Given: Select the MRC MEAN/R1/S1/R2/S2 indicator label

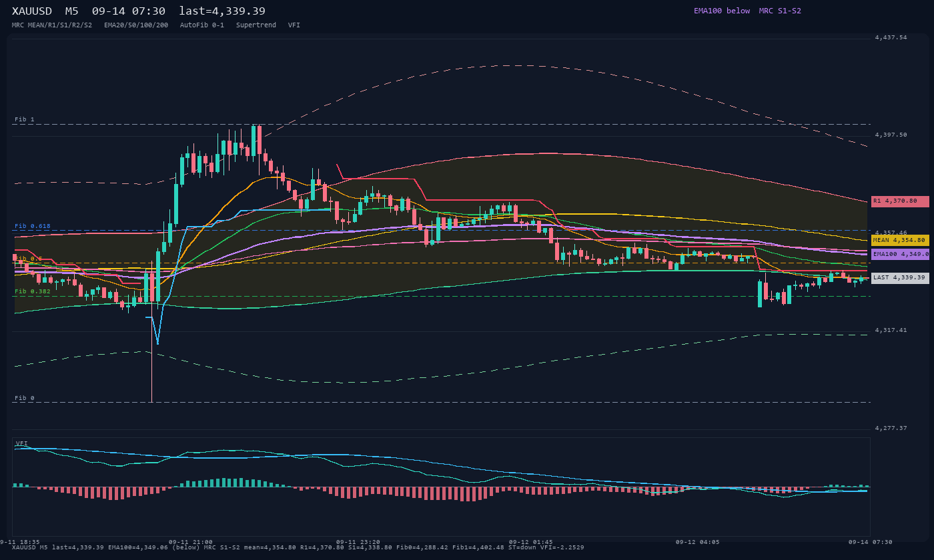Looking at the screenshot, I should click(x=52, y=25).
